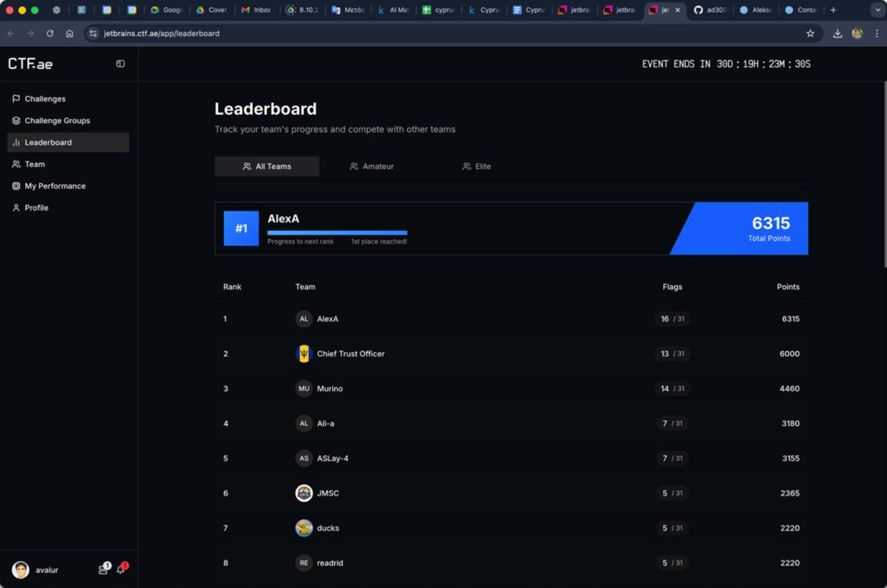Screen dimensions: 887x588
Task: Click the browser forward arrow
Action: (x=31, y=34)
